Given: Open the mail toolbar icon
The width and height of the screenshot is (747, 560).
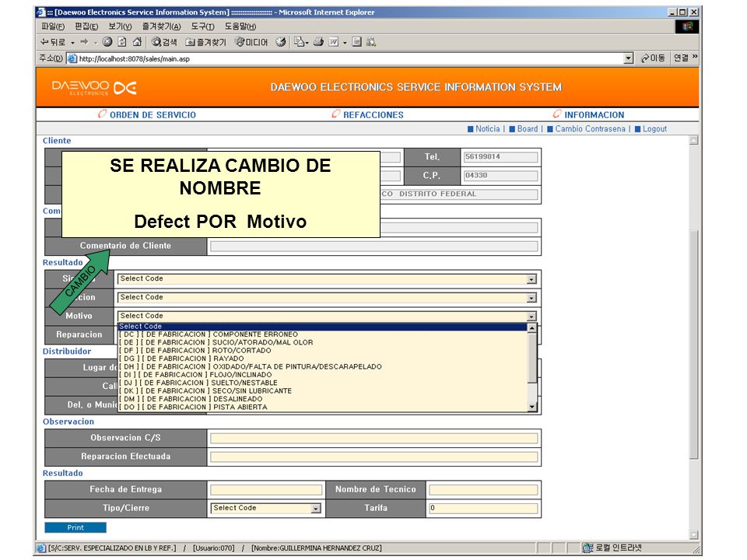Looking at the screenshot, I should pos(299,42).
